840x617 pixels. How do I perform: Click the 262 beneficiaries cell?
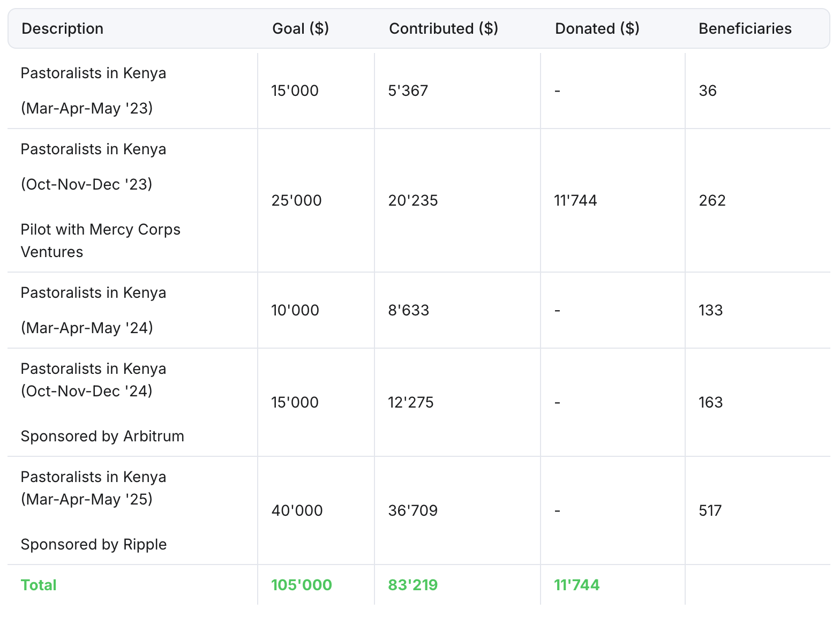point(712,200)
